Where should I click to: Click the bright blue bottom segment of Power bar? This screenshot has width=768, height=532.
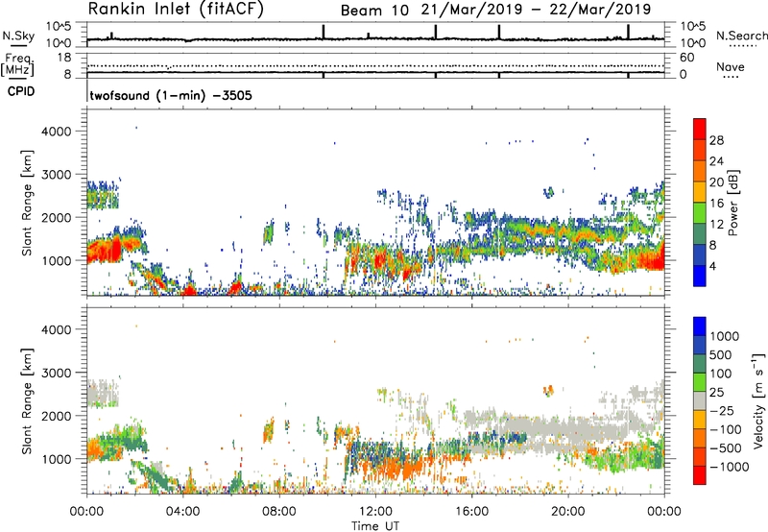[x=700, y=276]
